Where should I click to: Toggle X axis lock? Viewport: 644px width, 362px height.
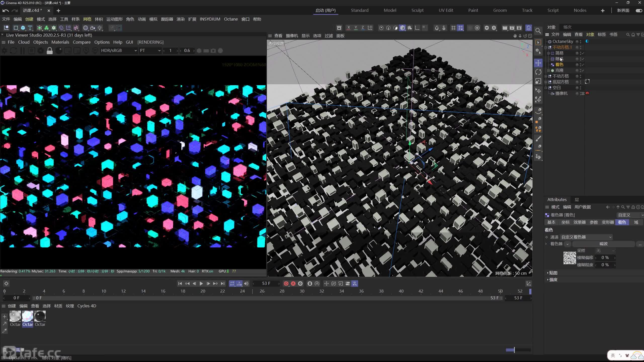(348, 28)
